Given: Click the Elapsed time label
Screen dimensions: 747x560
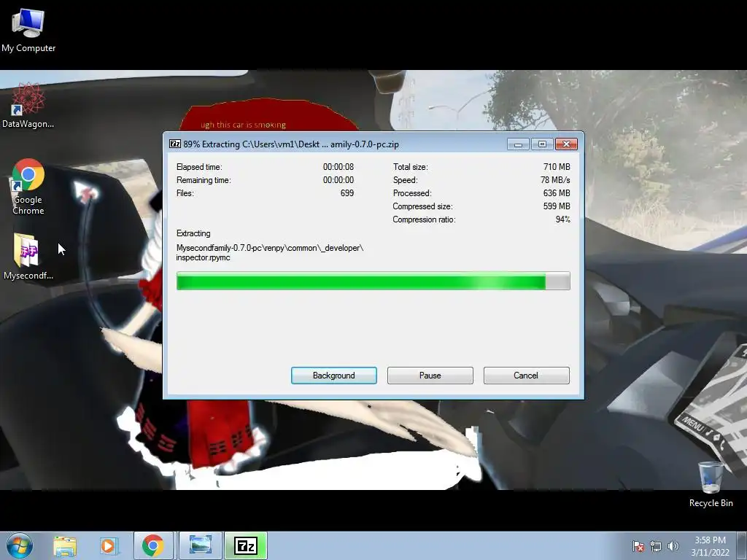Looking at the screenshot, I should coord(199,167).
